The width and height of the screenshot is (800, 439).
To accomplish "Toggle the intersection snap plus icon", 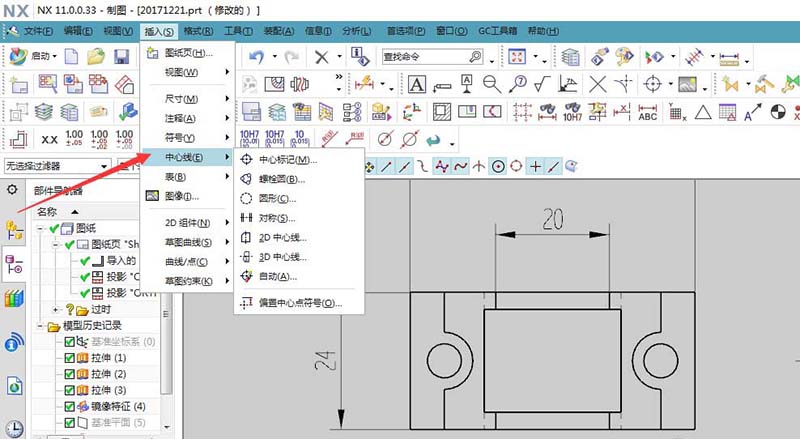I will click(535, 166).
